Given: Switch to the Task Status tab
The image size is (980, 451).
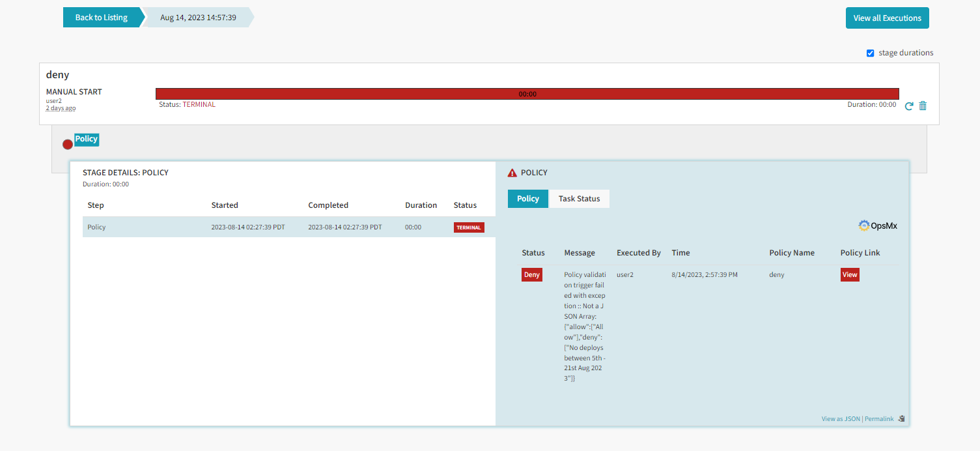Looking at the screenshot, I should pos(579,199).
